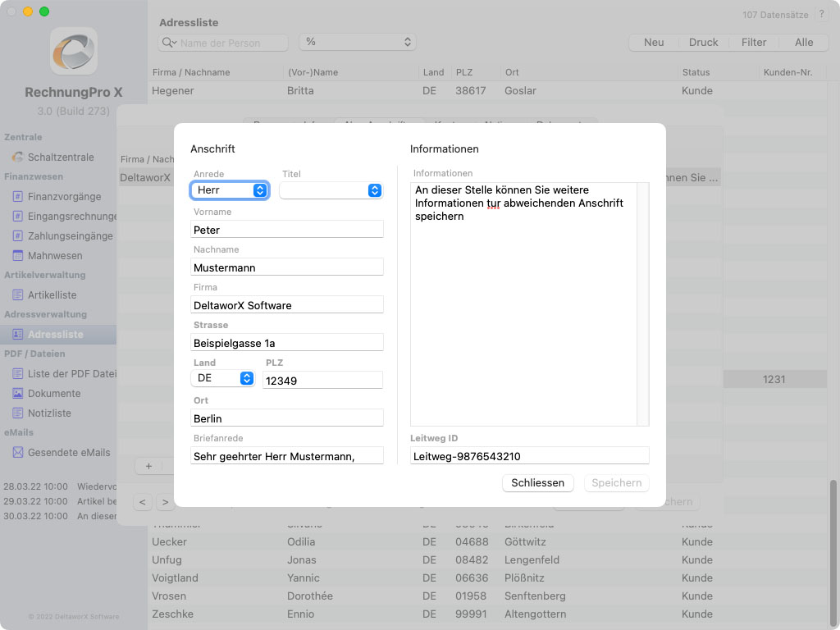840x630 pixels.
Task: Select the Mahnwesen calendar icon
Action: pyautogui.click(x=17, y=255)
